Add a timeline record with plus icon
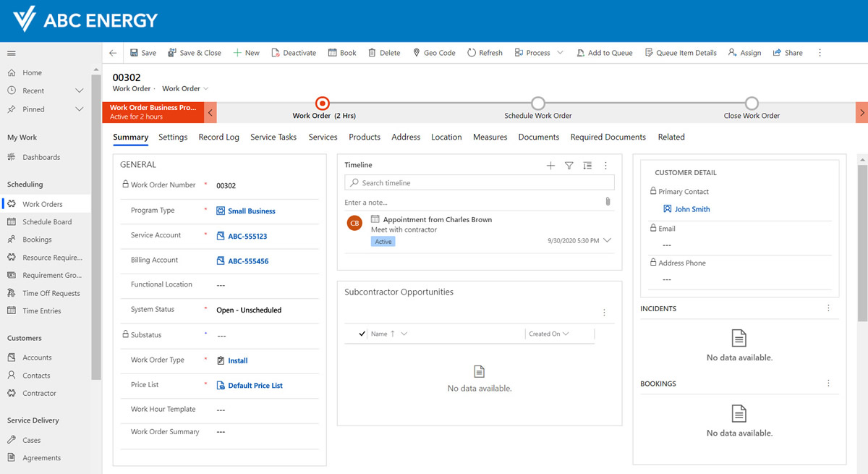This screenshot has height=474, width=868. 550,166
